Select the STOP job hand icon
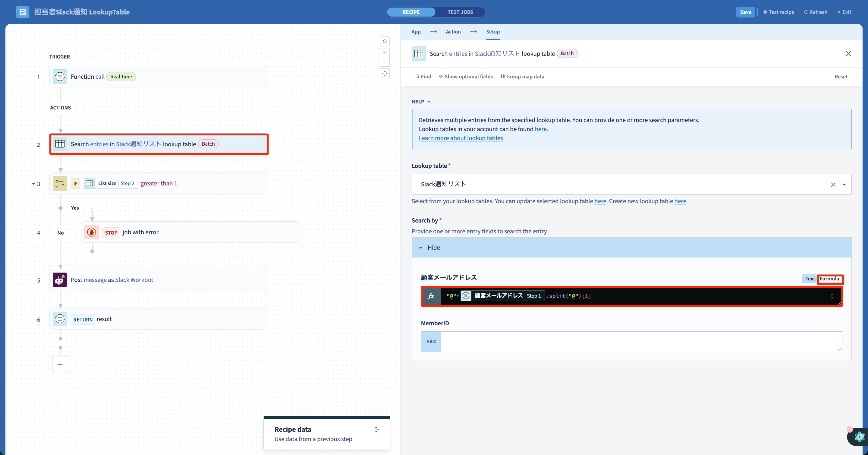Viewport: 868px width, 455px height. 92,232
